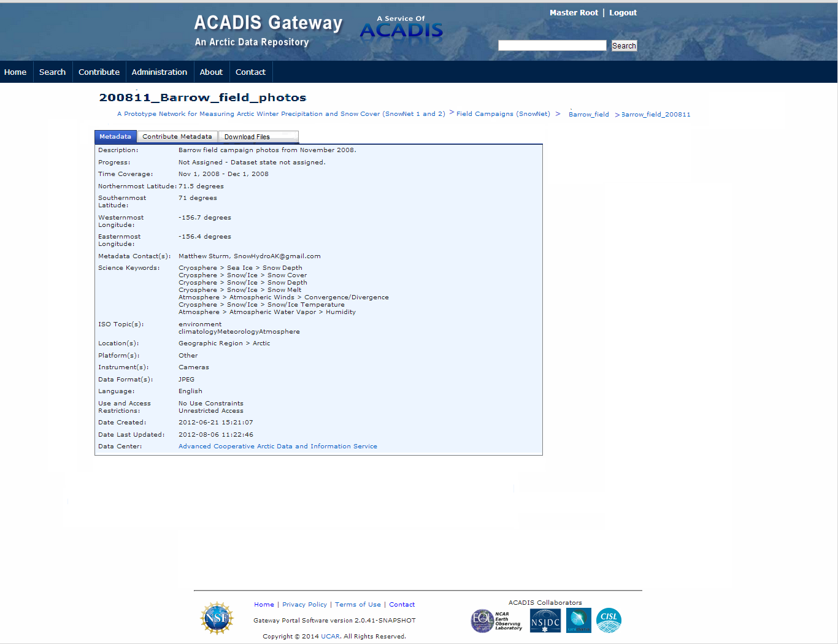Open the CISL collaborator logo
Screen dimensions: 838x644
609,620
